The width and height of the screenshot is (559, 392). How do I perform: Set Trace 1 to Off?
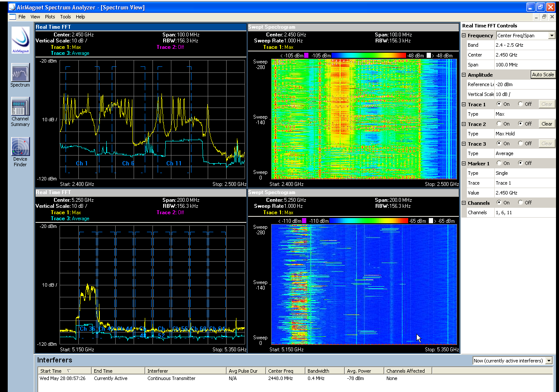[x=520, y=104]
